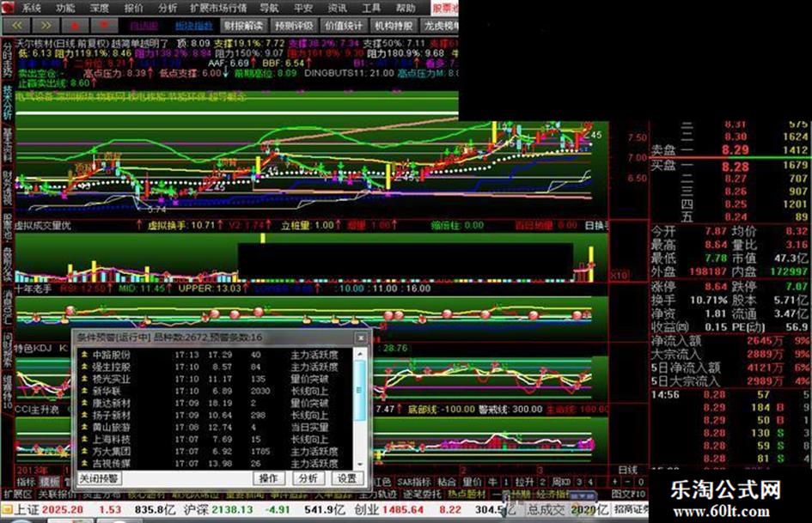
Task: Select the 新华联 alert row
Action: [x=216, y=391]
